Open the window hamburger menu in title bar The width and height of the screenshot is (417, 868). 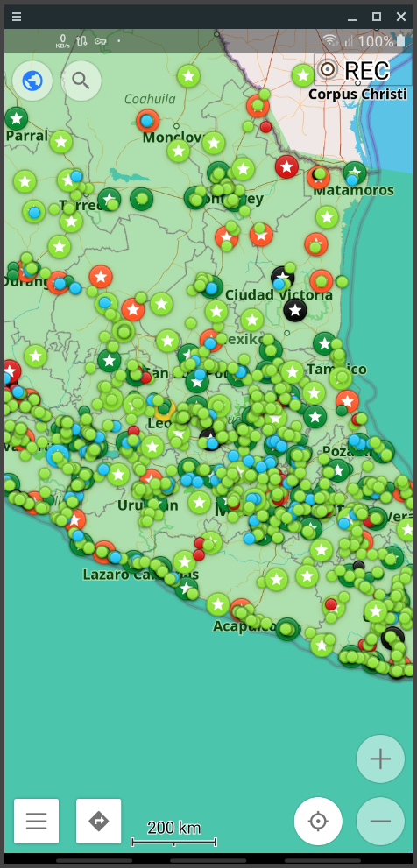pos(17,17)
